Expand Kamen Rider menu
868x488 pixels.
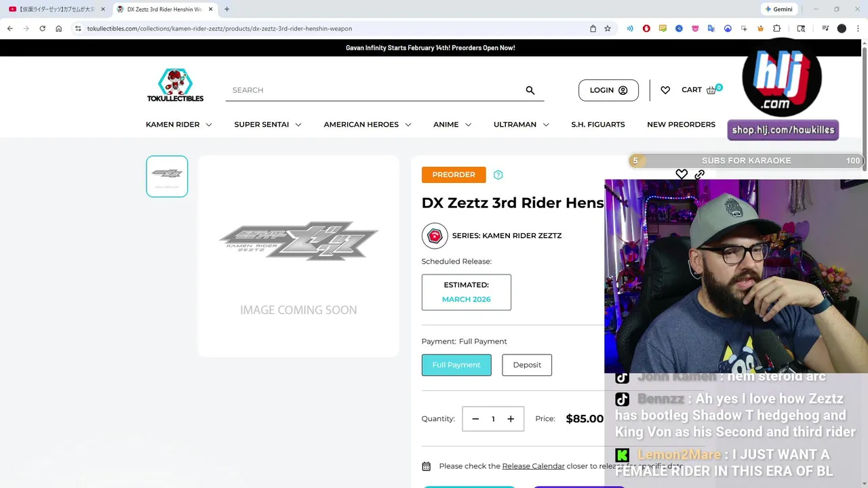tap(179, 125)
